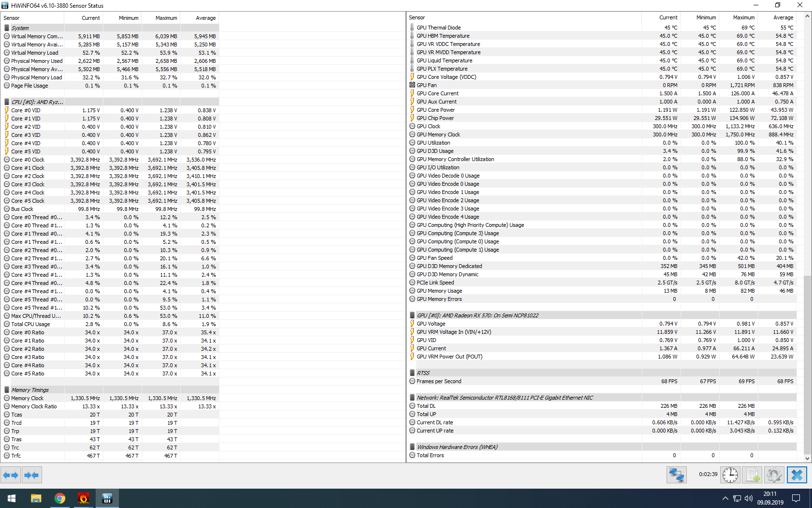Click the scrollbar up arrow in right pane

(x=807, y=16)
